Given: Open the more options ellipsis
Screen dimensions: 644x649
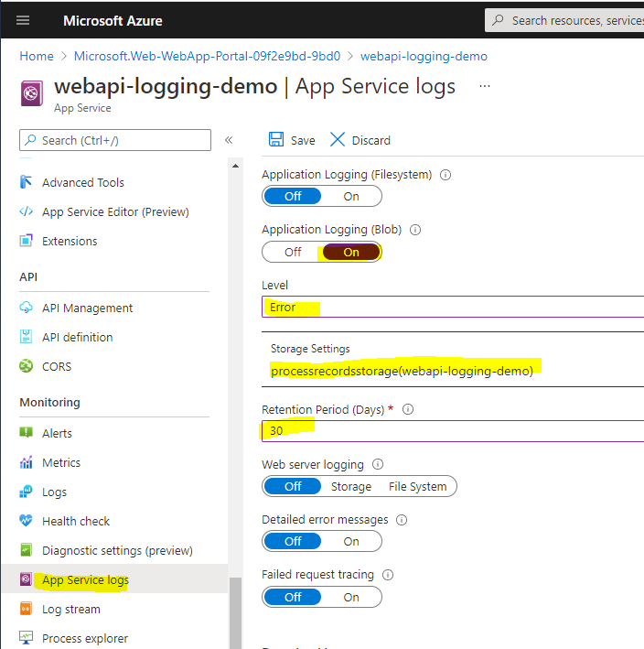Looking at the screenshot, I should point(485,86).
